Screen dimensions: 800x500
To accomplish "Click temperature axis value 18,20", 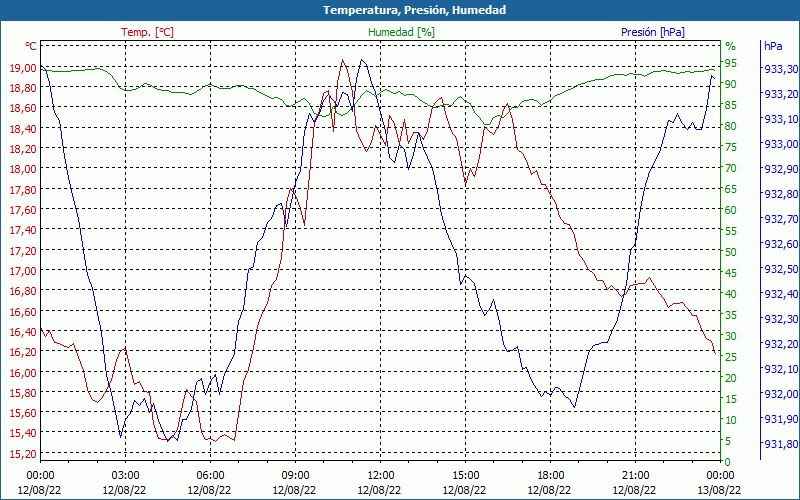I will 23,149.
